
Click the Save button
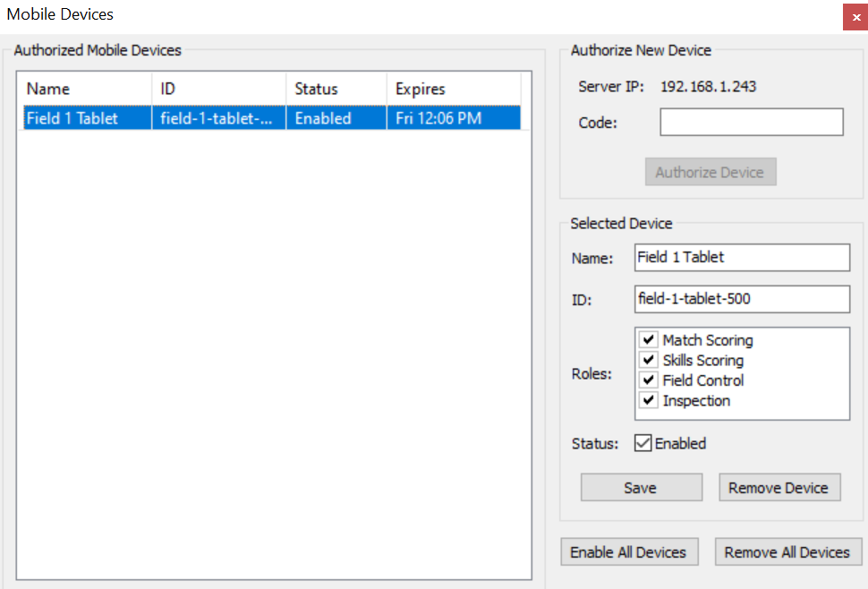[641, 488]
